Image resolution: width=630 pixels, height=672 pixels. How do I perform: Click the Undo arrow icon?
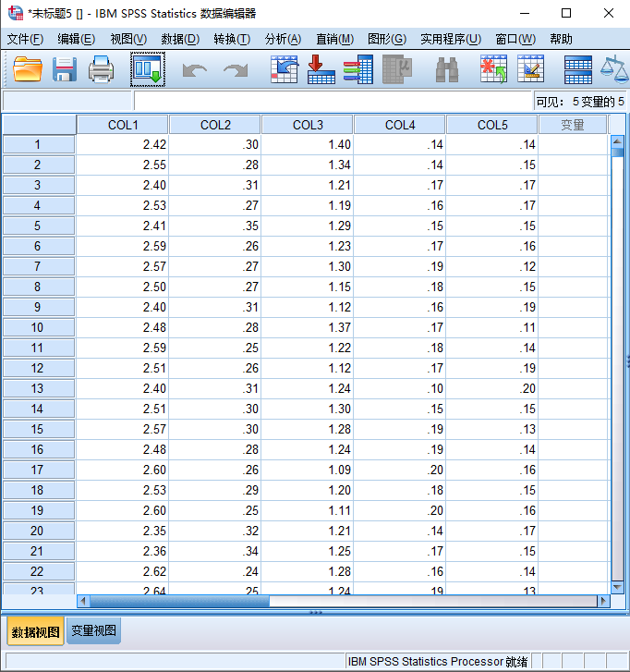(x=194, y=70)
